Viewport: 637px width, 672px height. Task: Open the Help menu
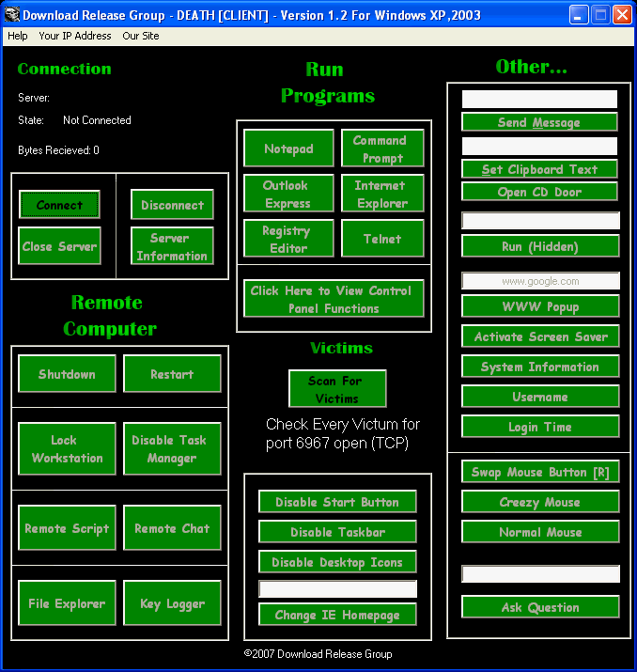click(x=17, y=36)
